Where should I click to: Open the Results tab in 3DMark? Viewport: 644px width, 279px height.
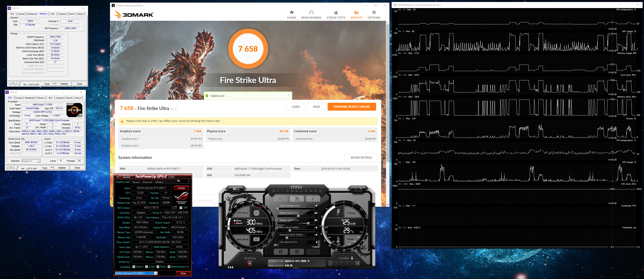pos(356,15)
